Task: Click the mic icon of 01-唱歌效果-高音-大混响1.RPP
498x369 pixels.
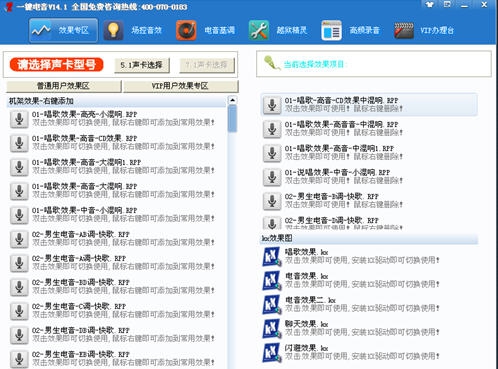Action: (x=19, y=167)
